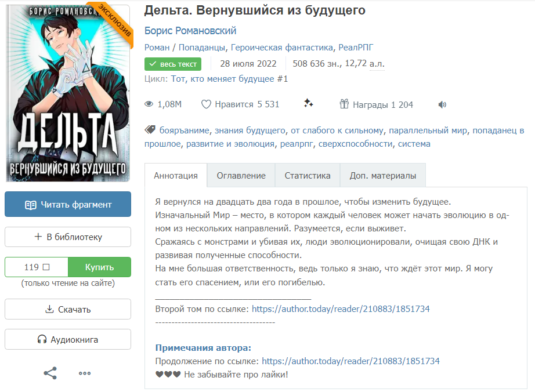
Task: Click the Попаданцы genre link
Action: tap(202, 48)
